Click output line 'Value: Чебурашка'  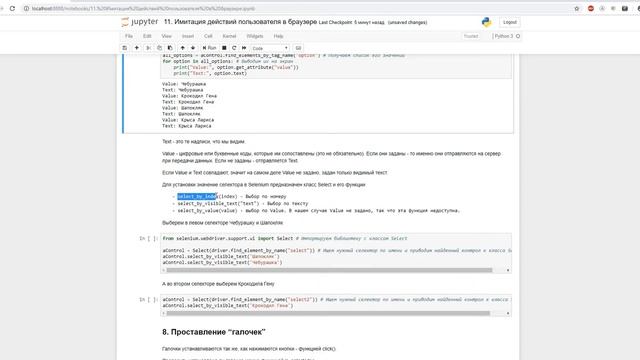pyautogui.click(x=184, y=84)
